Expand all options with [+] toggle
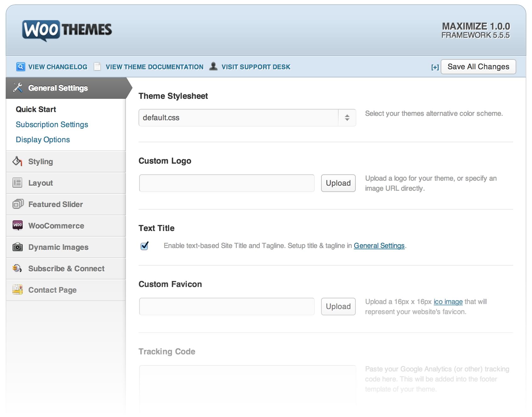Viewport: 532px width, 417px height. click(x=435, y=67)
